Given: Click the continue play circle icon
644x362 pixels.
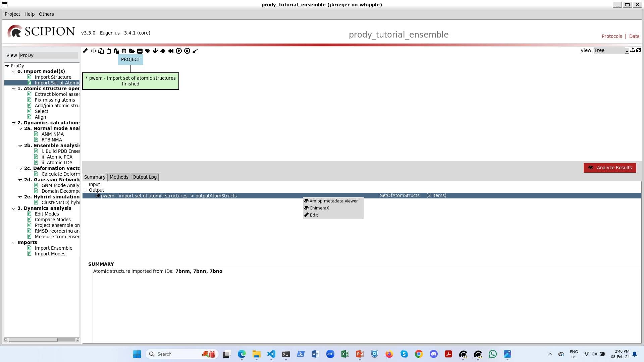Looking at the screenshot, I should click(179, 51).
